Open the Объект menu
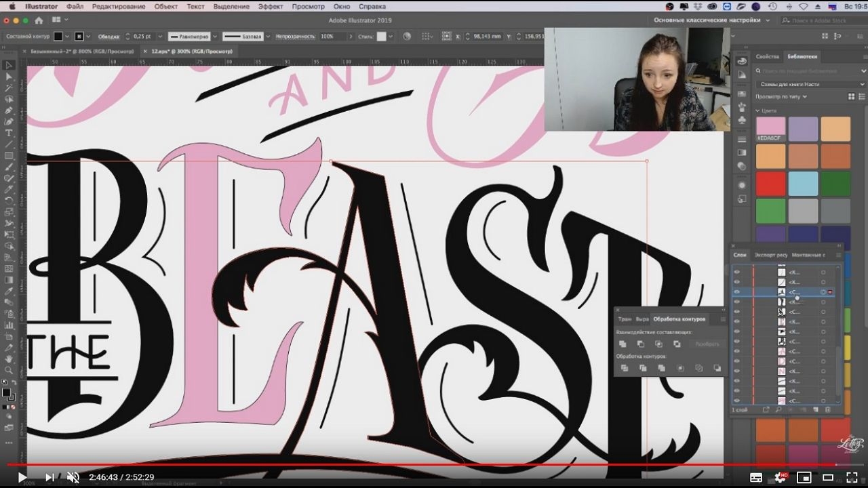 pyautogui.click(x=166, y=6)
